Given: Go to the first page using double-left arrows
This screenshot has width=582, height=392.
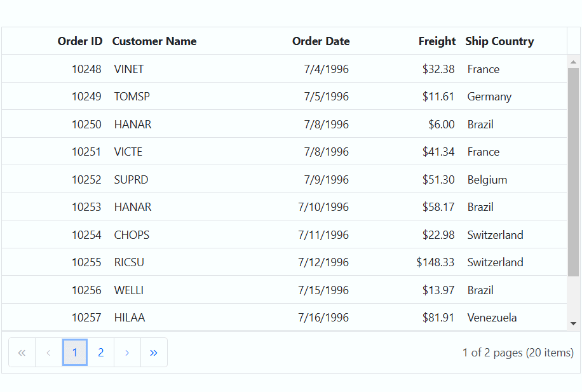Looking at the screenshot, I should [x=22, y=352].
